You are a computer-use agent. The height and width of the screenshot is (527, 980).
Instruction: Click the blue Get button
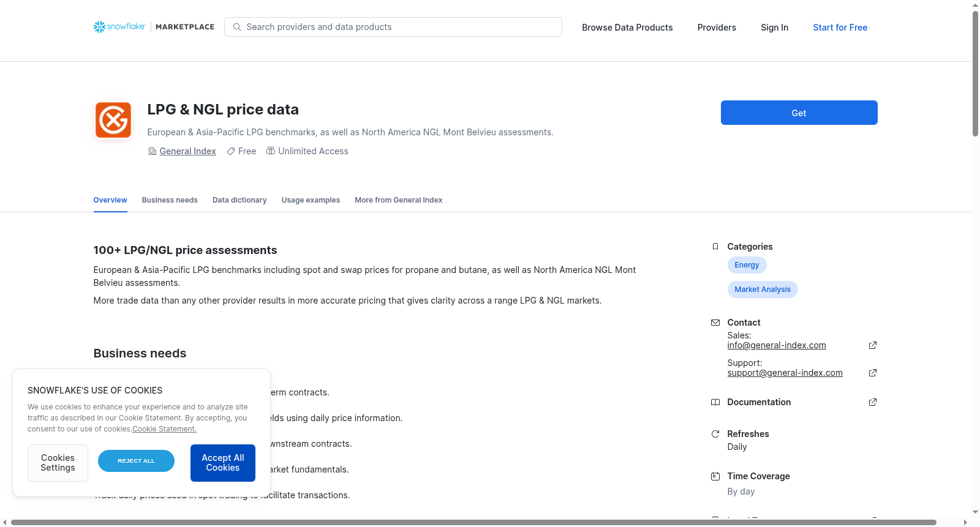click(799, 113)
